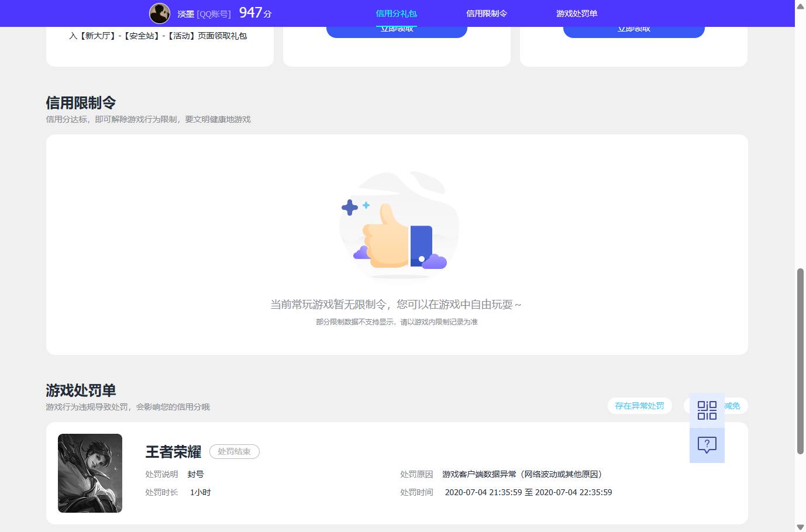
Task: Click the 947分 credit score display
Action: [x=253, y=13]
